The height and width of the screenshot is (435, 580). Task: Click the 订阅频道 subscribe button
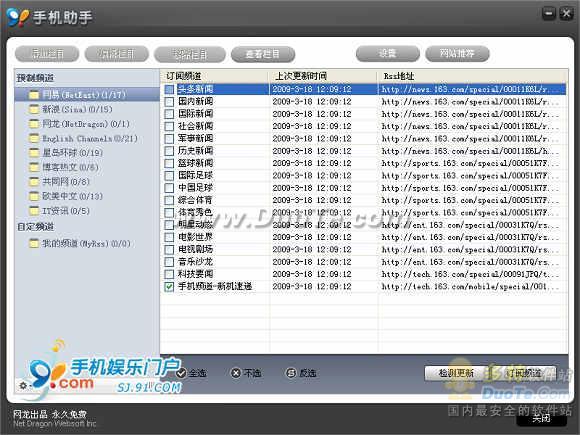(523, 373)
